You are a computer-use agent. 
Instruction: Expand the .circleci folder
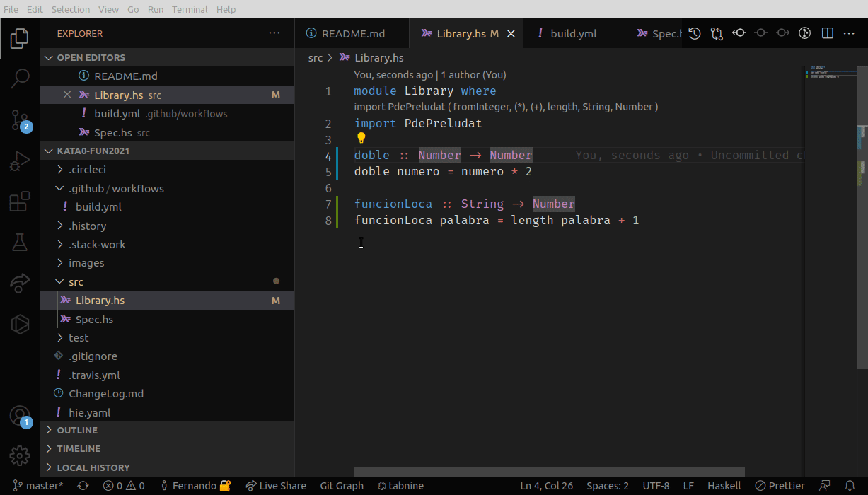tap(167, 170)
